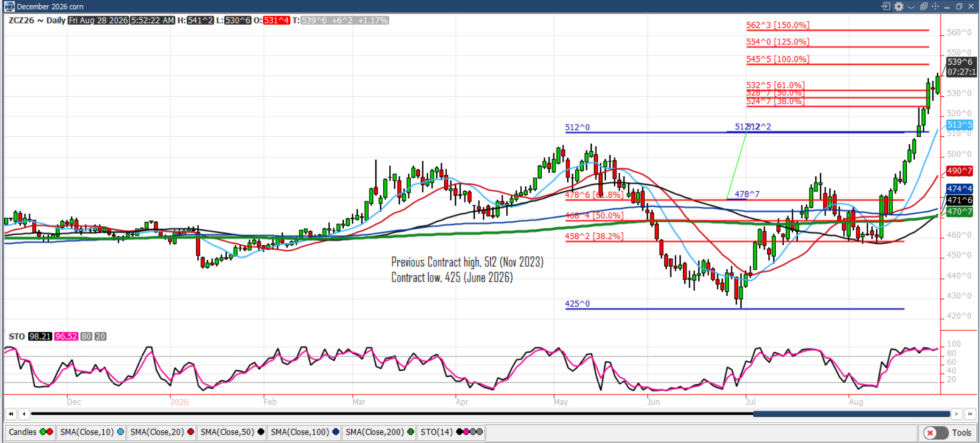Click the 474^4 SMA 100 price tag
This screenshot has height=443, width=980.
click(x=960, y=189)
